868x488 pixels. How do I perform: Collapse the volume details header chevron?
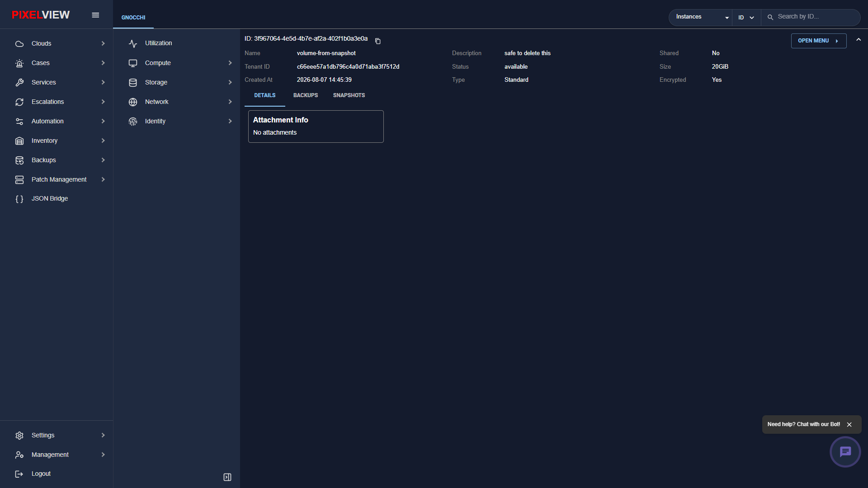tap(859, 40)
